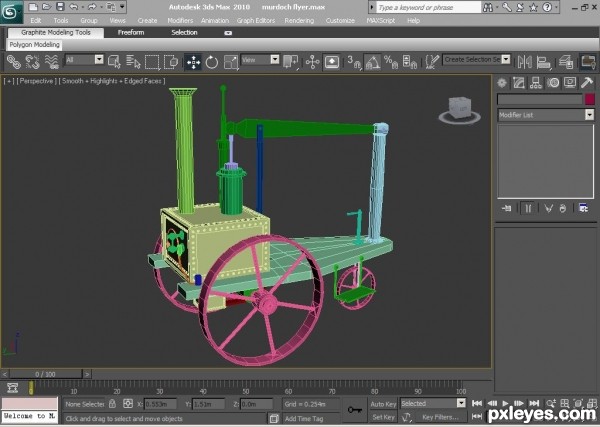Activate the Select and Scale tool
600x427 pixels.
click(231, 62)
